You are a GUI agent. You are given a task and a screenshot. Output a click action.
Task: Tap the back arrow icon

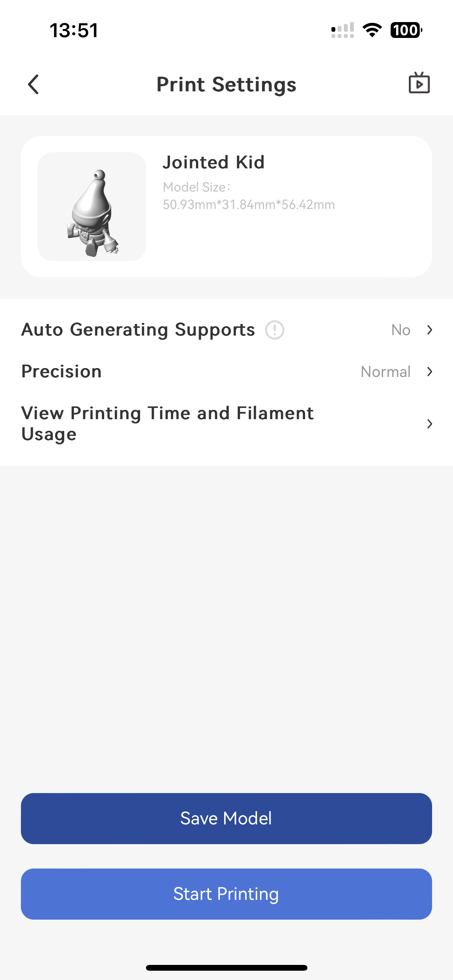(x=34, y=84)
